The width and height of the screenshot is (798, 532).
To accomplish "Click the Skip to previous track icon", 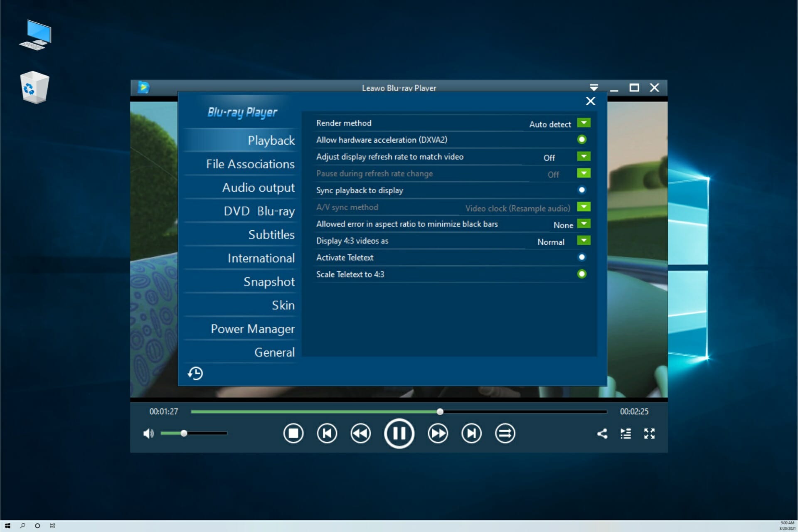I will (x=327, y=433).
